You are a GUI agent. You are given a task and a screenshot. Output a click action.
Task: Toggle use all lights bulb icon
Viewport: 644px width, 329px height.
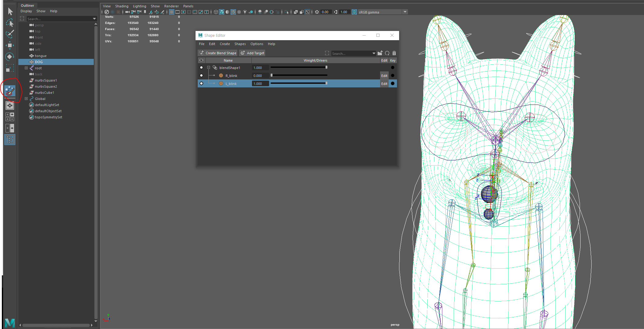pyautogui.click(x=245, y=12)
